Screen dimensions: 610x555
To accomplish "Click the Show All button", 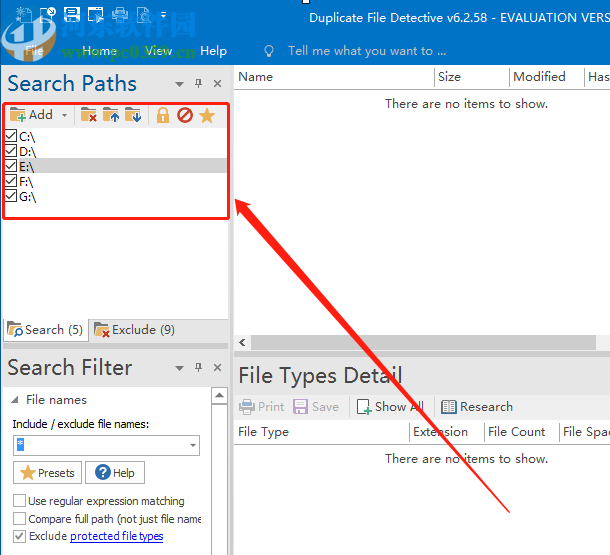I will pyautogui.click(x=390, y=407).
